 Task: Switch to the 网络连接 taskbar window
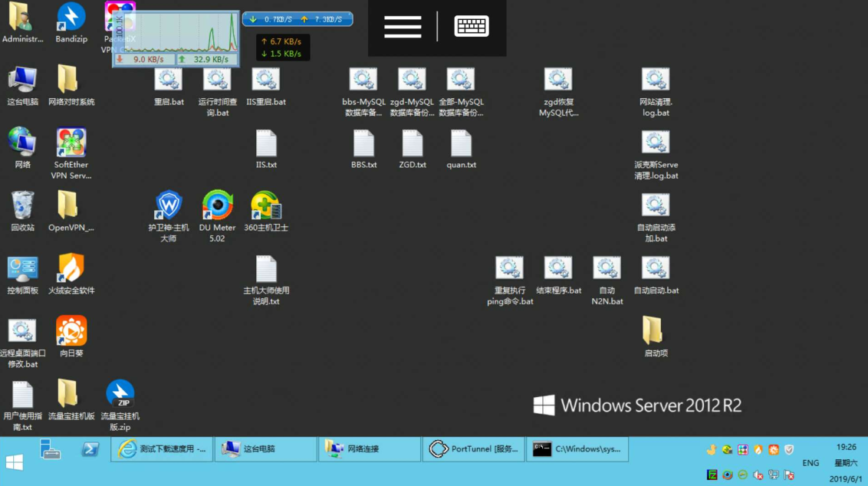[x=369, y=449]
